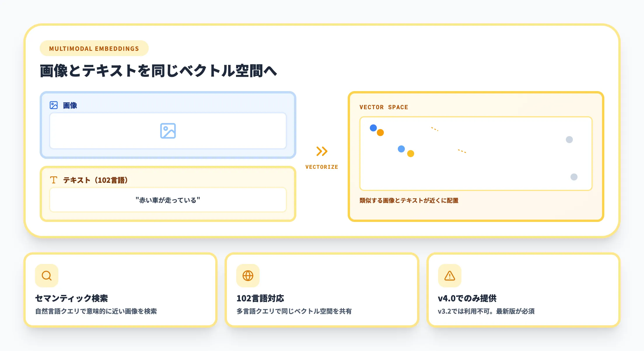Click the セマンティック検索 card

coord(120,291)
